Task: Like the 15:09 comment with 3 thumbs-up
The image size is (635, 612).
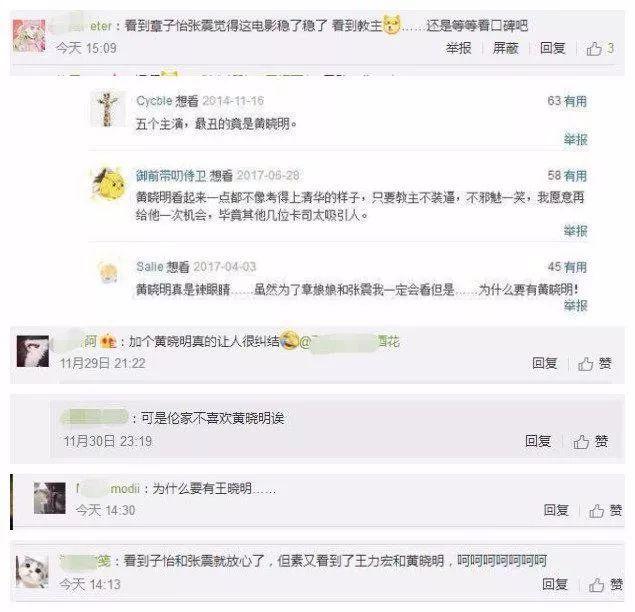Action: click(x=600, y=49)
